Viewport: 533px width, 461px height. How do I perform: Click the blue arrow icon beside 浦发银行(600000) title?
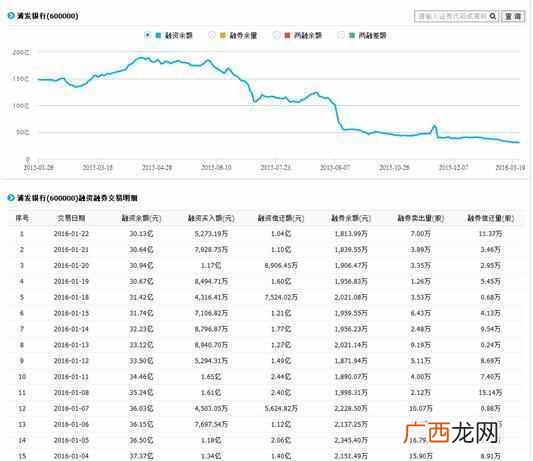click(x=11, y=16)
